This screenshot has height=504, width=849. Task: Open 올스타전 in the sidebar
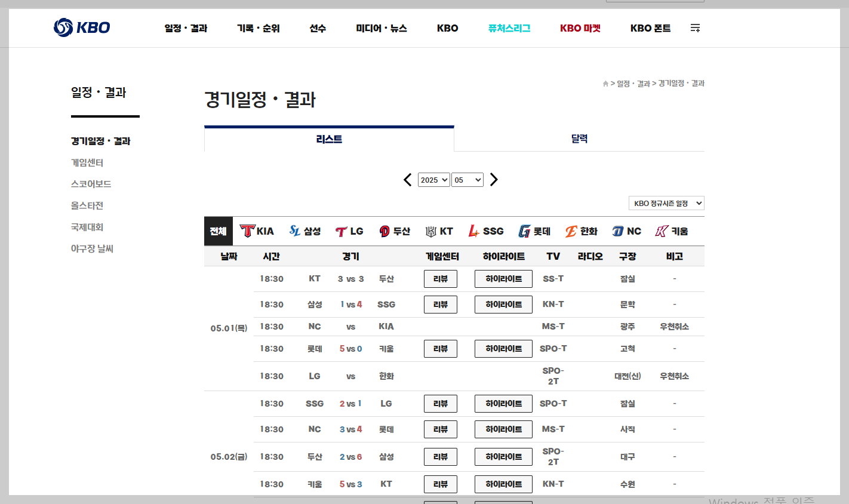(87, 205)
